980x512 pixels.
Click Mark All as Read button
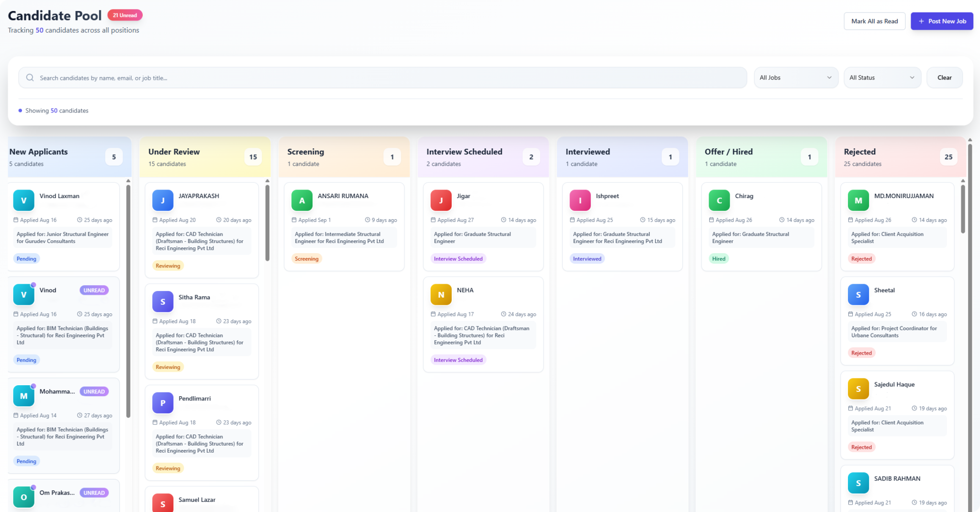coord(874,21)
